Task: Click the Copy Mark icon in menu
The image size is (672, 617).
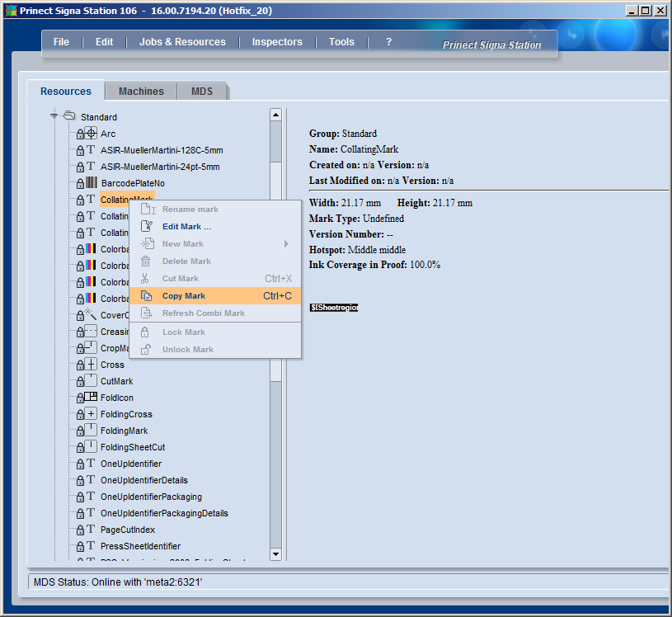Action: (147, 295)
